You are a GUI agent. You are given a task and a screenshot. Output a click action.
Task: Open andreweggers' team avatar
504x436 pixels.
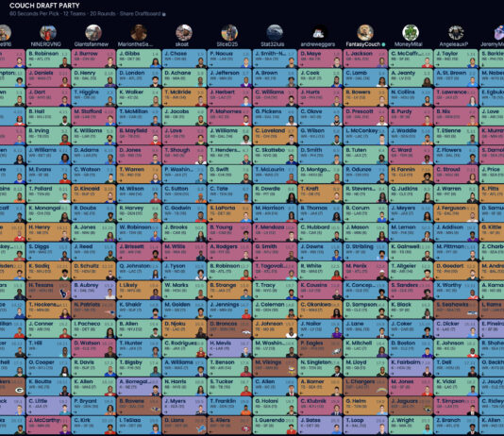point(320,33)
